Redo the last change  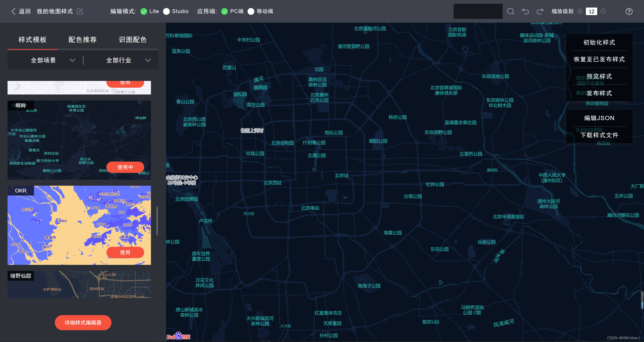tap(540, 11)
